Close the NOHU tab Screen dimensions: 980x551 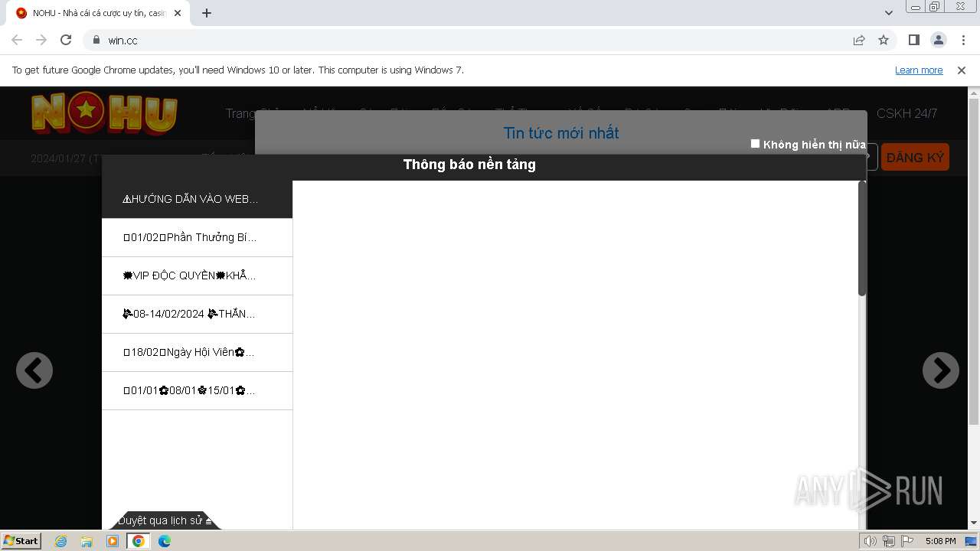178,13
